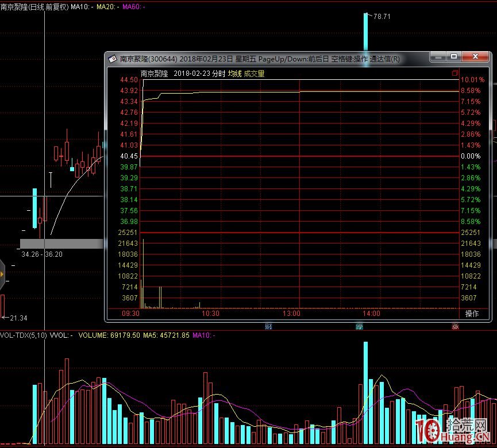Click the 36.98 limit-down price on axis

[x=129, y=222]
